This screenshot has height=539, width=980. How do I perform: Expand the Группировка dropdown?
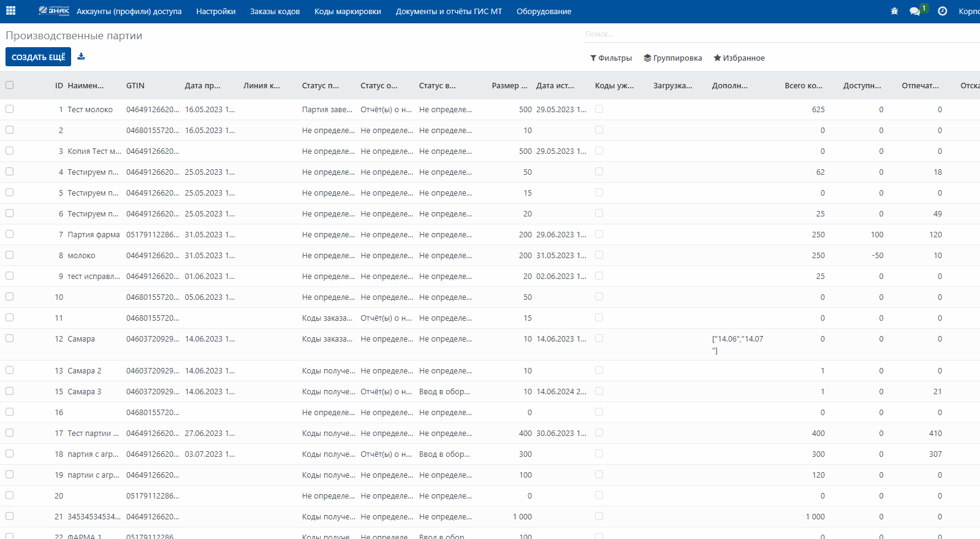coord(673,58)
